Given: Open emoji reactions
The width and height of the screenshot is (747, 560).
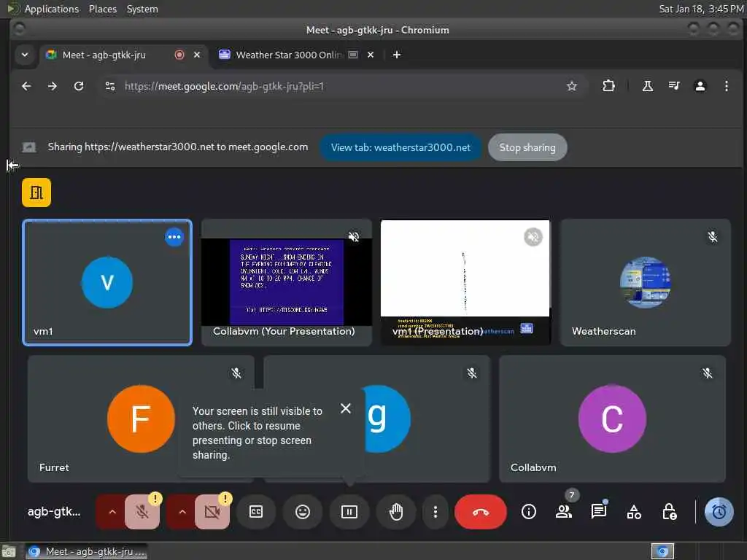Looking at the screenshot, I should pyautogui.click(x=303, y=512).
